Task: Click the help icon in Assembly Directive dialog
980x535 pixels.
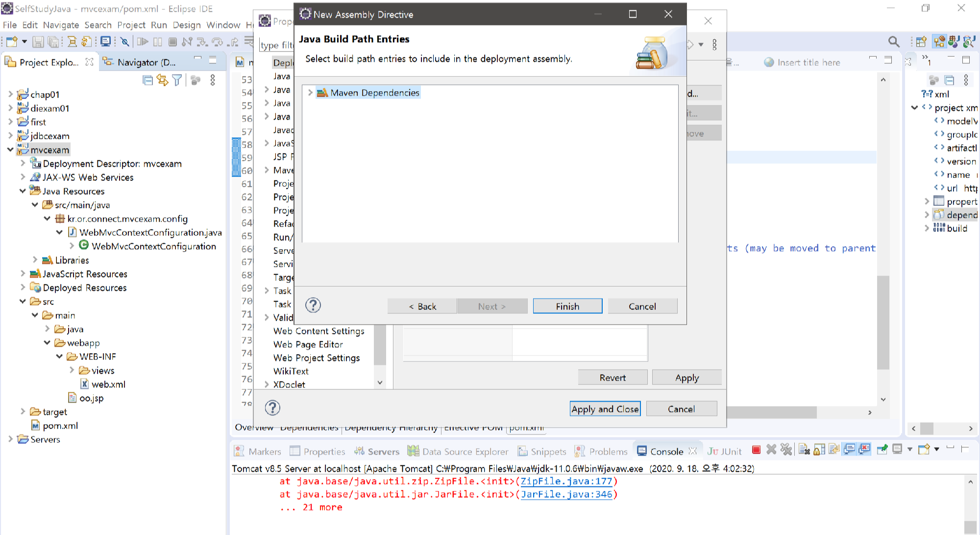Action: [313, 306]
